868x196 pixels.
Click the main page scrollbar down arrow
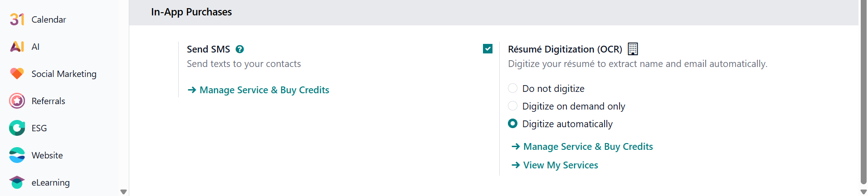click(863, 192)
